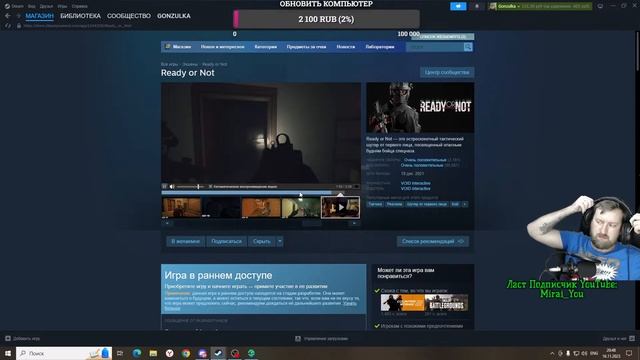Open the Help menu in the menu bar
Screen dimensions: 640x360
click(79, 6)
